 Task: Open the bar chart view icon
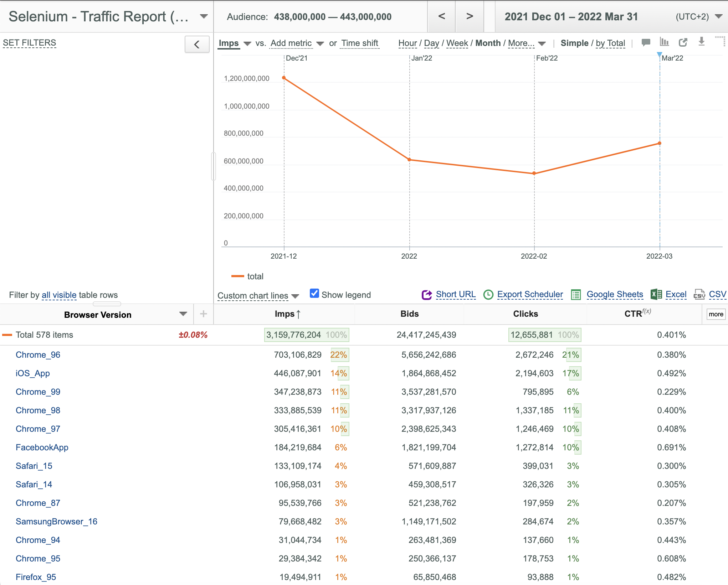[664, 42]
